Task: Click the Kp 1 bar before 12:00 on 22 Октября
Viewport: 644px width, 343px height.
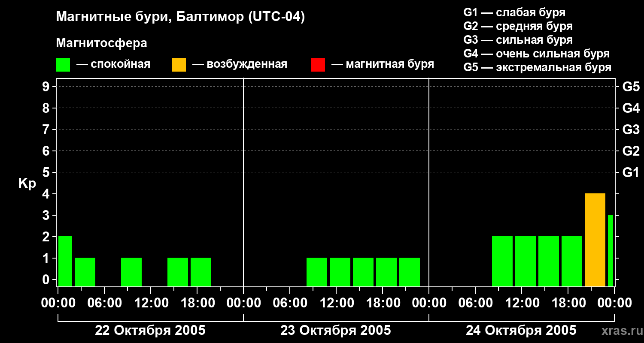Action: coord(131,272)
